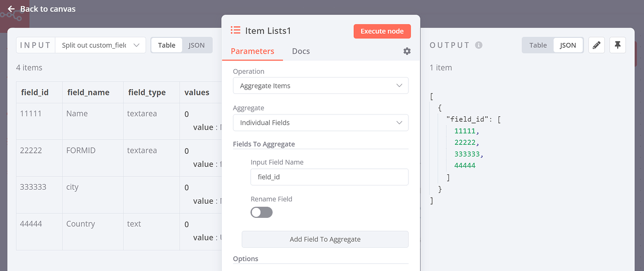Open the input source dropdown Split out custom_field
The width and height of the screenshot is (644, 271).
(x=100, y=45)
